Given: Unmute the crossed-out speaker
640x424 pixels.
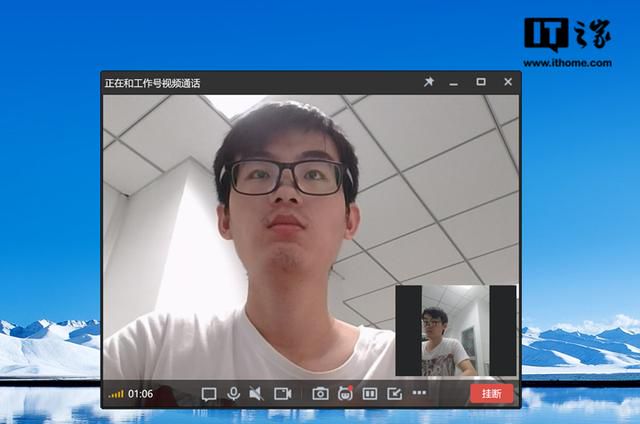Looking at the screenshot, I should (x=256, y=394).
